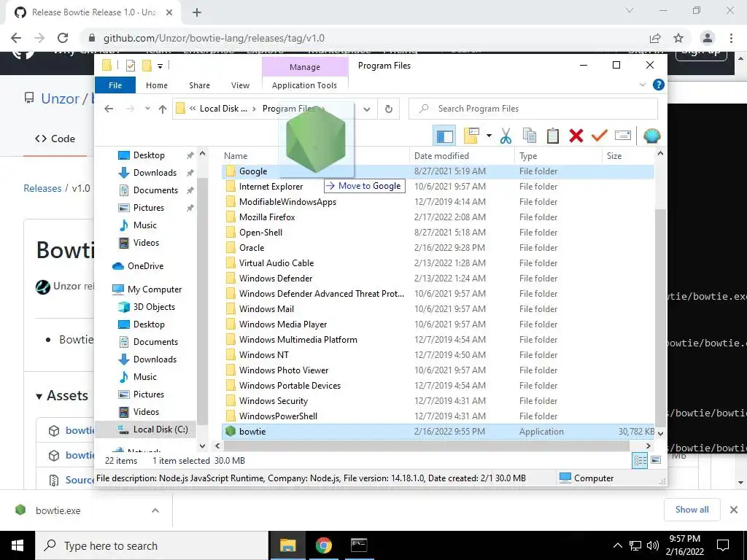Click the Paste clipboard toolbar icon
Image resolution: width=747 pixels, height=560 pixels.
[x=553, y=136]
